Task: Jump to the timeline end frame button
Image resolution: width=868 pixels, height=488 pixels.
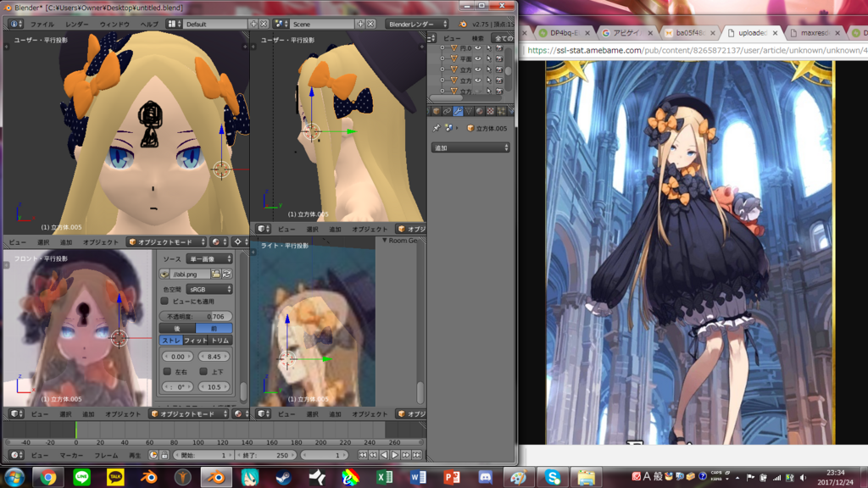Action: 417,455
